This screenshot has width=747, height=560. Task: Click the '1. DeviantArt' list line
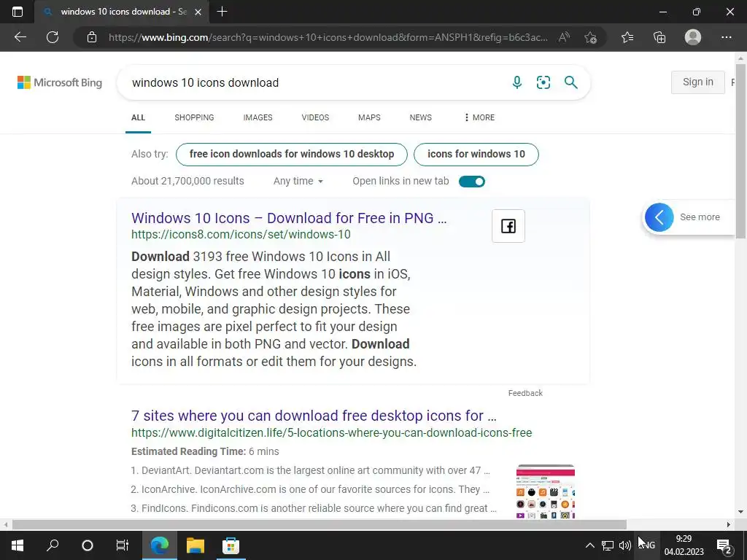pos(310,470)
